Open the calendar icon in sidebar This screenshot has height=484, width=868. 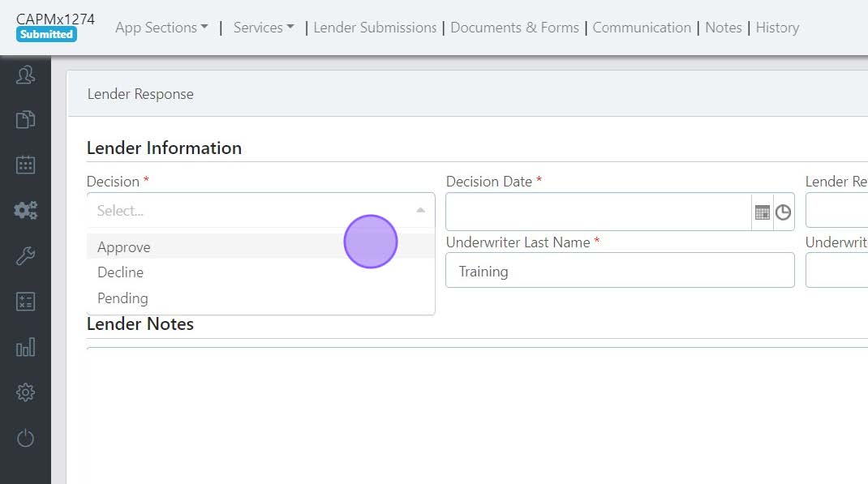(x=25, y=165)
